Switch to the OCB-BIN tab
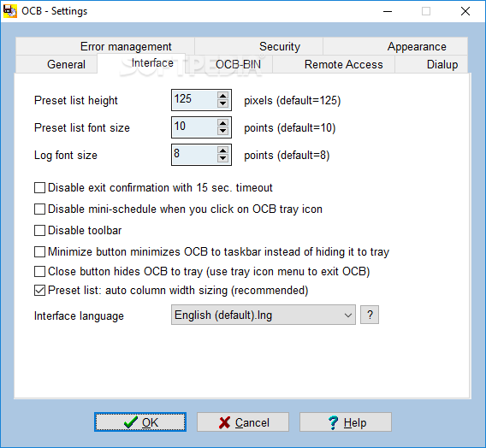This screenshot has height=448, width=486. tap(229, 64)
